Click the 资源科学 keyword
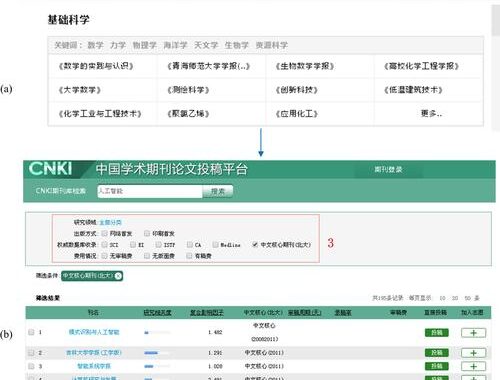The height and width of the screenshot is (380, 500). coord(272,45)
